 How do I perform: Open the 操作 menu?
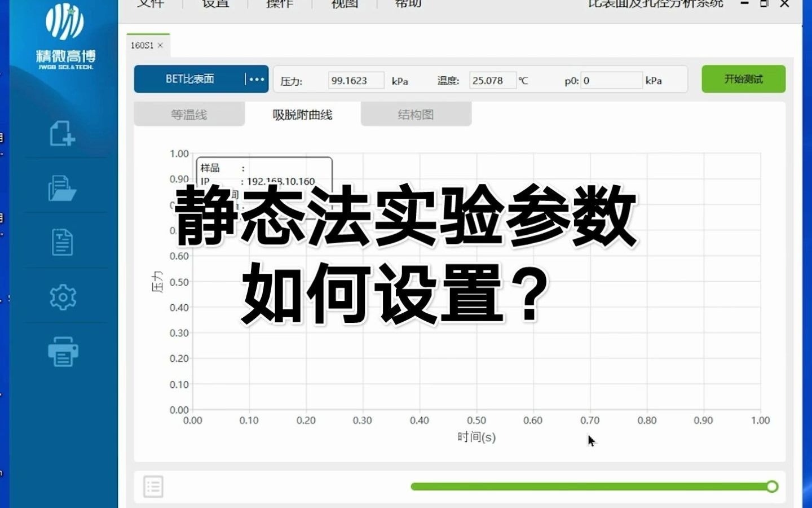(280, 3)
